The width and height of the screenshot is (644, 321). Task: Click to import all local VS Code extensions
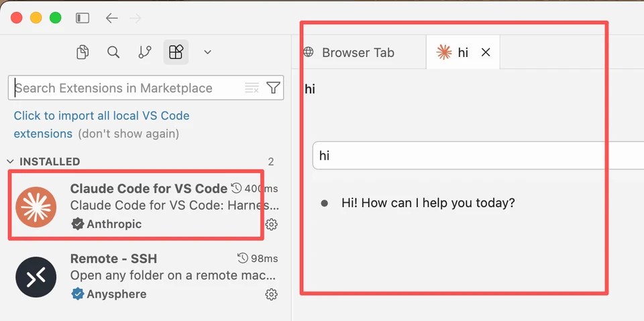[101, 125]
